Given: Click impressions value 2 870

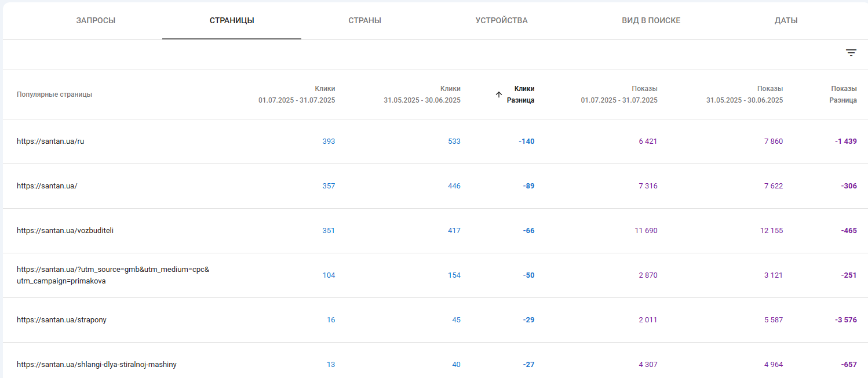Looking at the screenshot, I should tap(648, 275).
